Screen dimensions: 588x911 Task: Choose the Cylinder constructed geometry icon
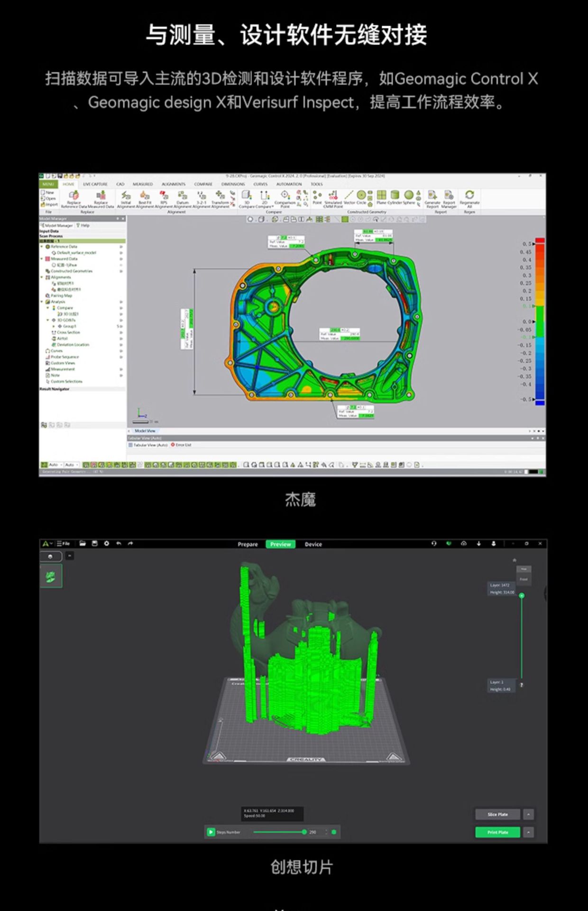pos(395,195)
